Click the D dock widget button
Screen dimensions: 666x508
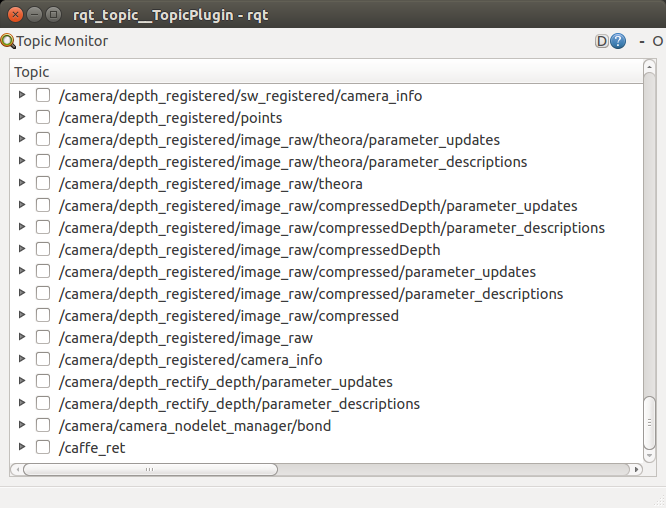[x=601, y=41]
